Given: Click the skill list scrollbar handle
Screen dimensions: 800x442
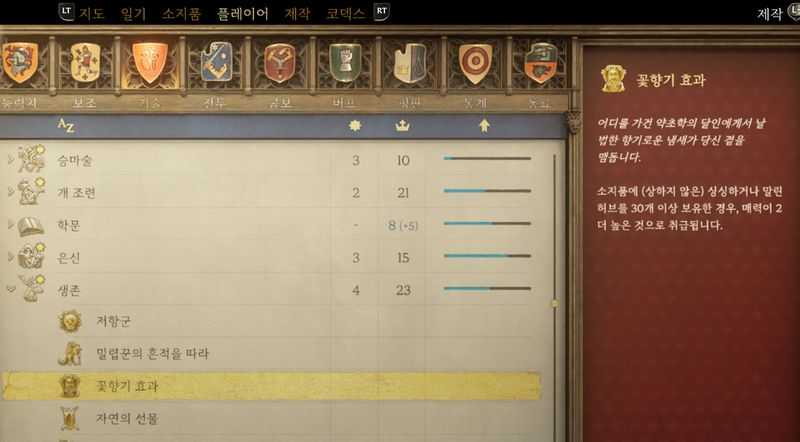Looking at the screenshot, I should point(555,304).
